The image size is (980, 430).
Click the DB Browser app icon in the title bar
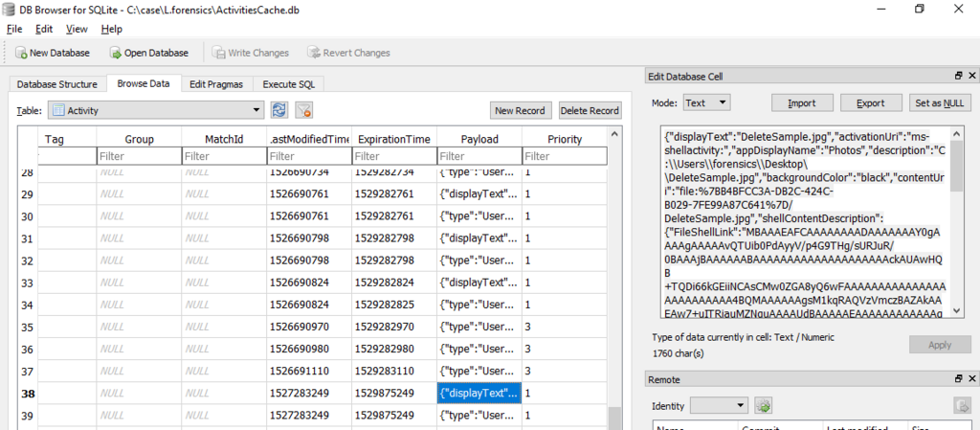click(x=9, y=11)
